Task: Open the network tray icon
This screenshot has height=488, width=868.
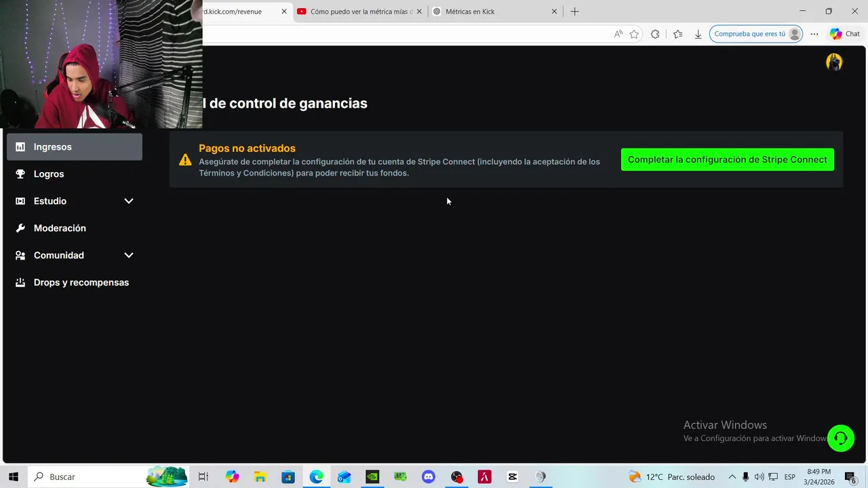Action: point(773,476)
